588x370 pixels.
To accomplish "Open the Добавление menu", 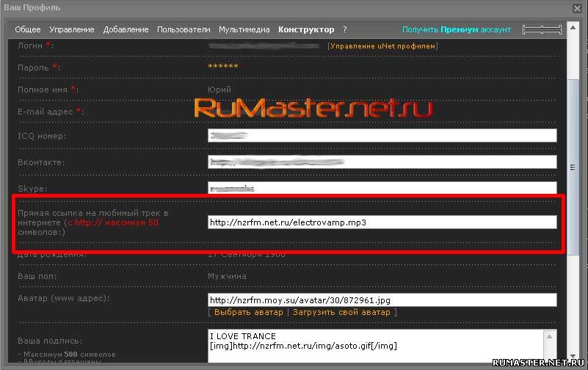I will (126, 29).
